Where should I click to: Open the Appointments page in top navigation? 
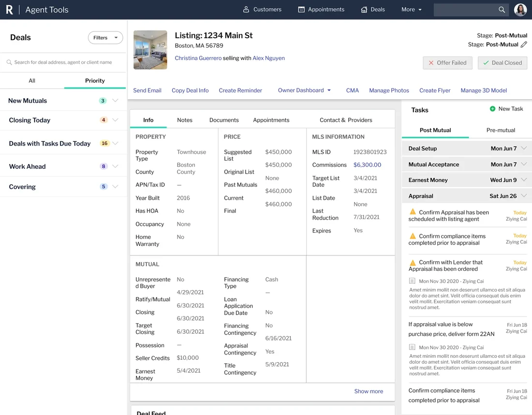pyautogui.click(x=321, y=10)
